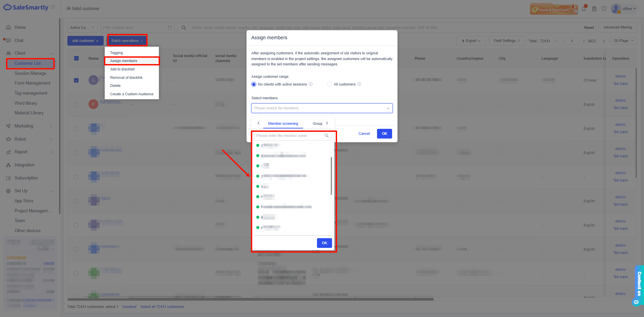Click the info icon beside All customers
Image resolution: width=644 pixels, height=317 pixels.
(x=359, y=84)
